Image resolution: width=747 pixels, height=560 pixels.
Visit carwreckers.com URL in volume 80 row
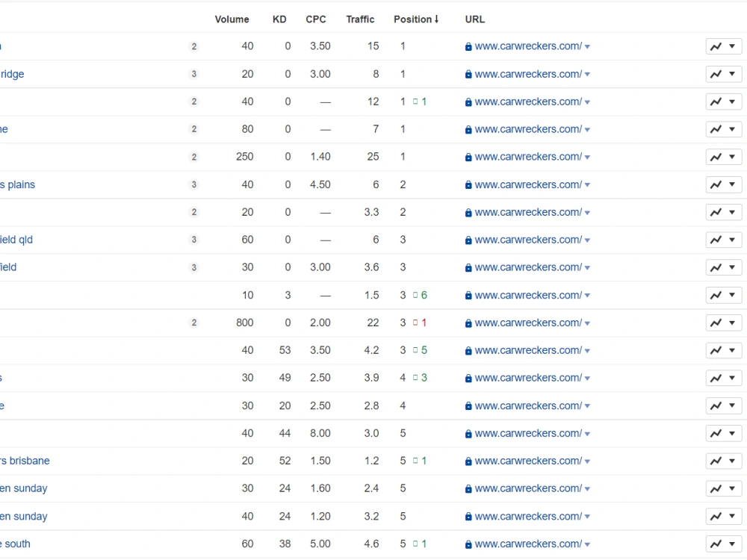pyautogui.click(x=528, y=129)
